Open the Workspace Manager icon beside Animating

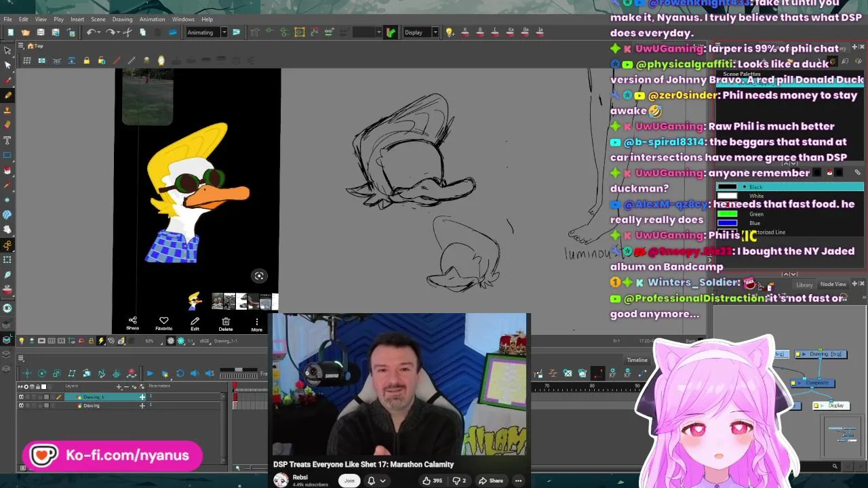coord(236,32)
